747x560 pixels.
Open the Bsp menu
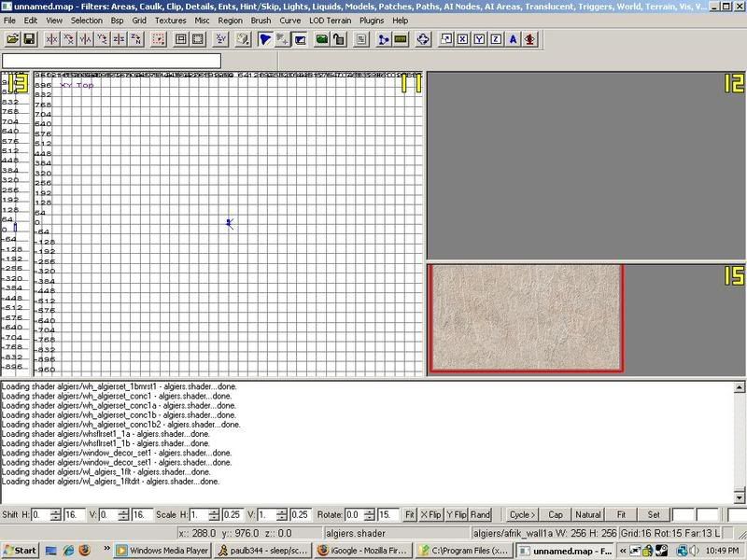(x=117, y=20)
